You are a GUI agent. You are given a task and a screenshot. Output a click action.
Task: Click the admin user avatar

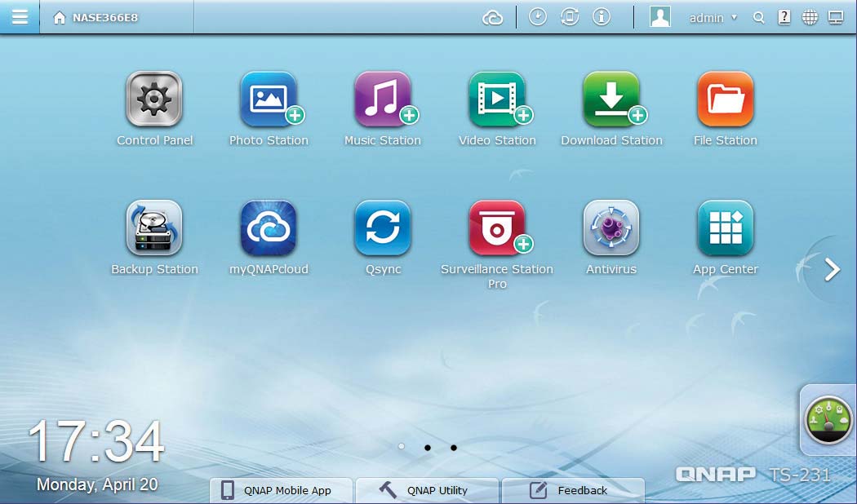[x=659, y=17]
